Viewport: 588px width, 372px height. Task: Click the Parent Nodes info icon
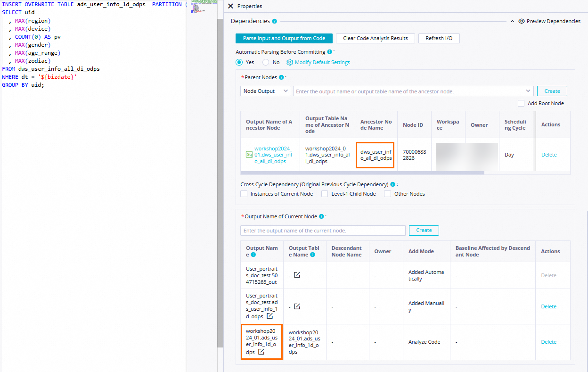(x=281, y=77)
